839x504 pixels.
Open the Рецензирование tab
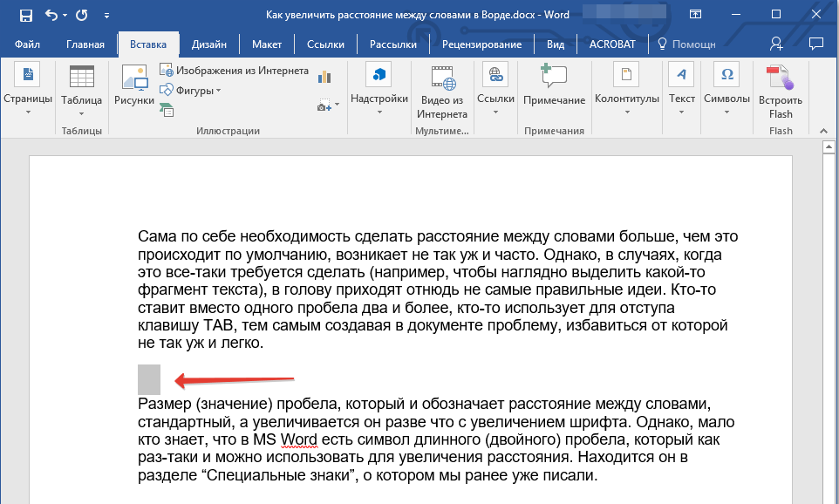(x=481, y=44)
